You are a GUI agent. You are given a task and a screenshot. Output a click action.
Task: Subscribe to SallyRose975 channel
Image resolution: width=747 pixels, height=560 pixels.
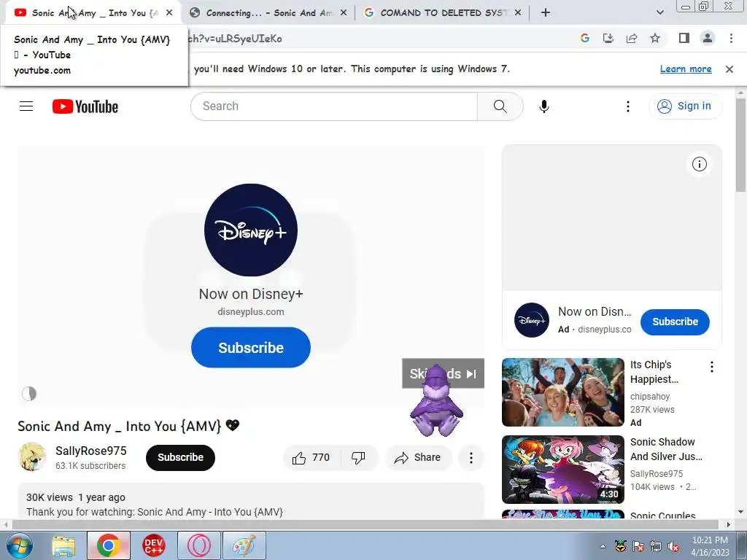tap(181, 458)
